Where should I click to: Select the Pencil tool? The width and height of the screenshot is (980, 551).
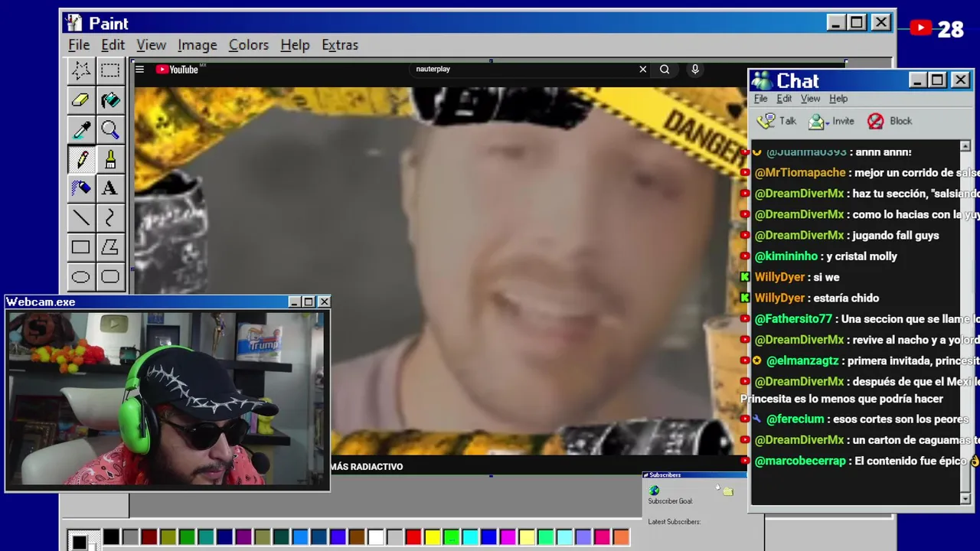click(x=80, y=159)
